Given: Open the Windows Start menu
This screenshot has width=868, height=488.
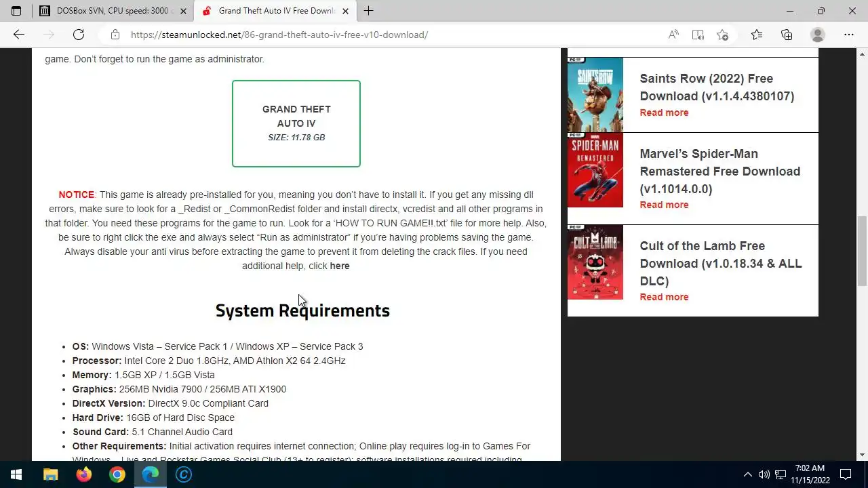Looking at the screenshot, I should [x=16, y=474].
